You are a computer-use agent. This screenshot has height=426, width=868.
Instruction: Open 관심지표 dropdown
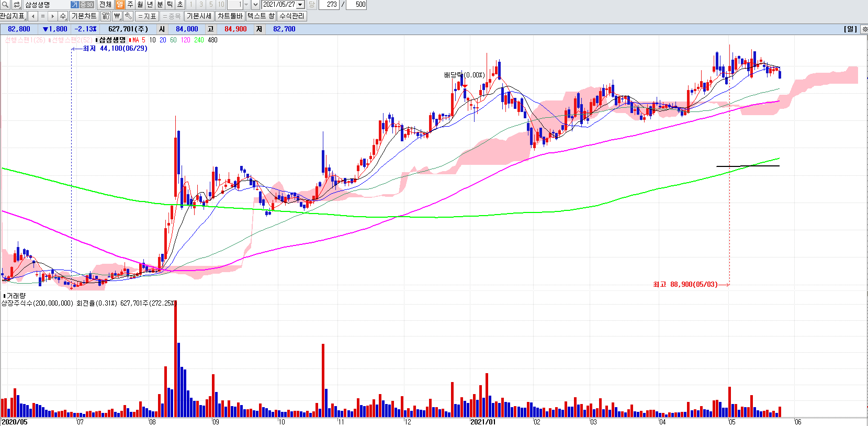pos(13,16)
